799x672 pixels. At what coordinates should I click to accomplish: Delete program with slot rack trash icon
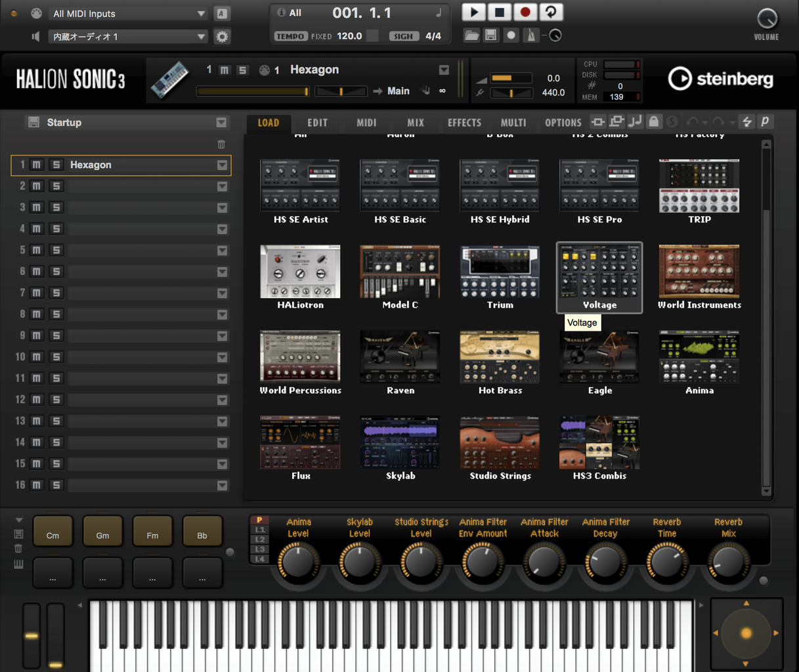[x=221, y=144]
